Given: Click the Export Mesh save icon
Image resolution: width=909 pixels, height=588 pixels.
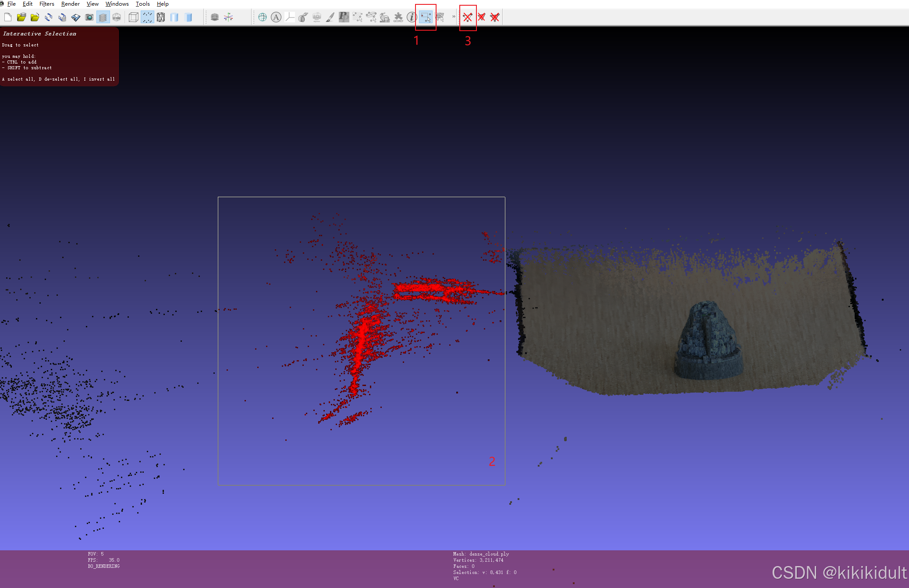Looking at the screenshot, I should pyautogui.click(x=76, y=17).
